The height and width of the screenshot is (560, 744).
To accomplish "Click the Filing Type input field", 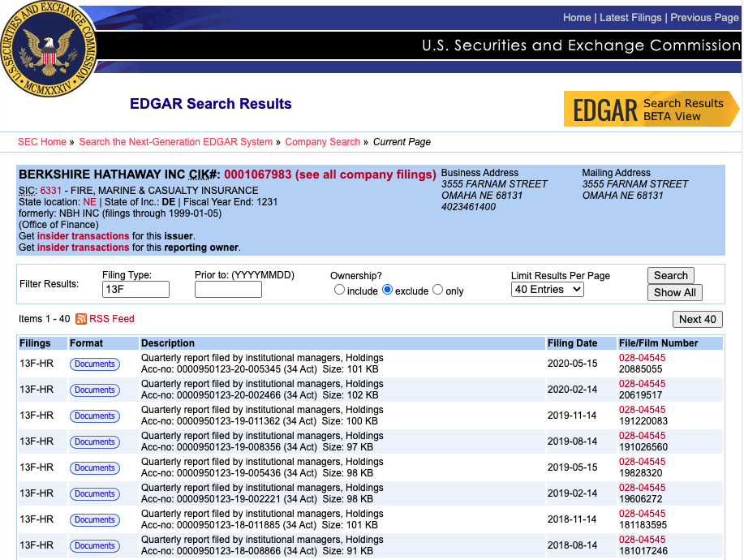I will pos(135,290).
